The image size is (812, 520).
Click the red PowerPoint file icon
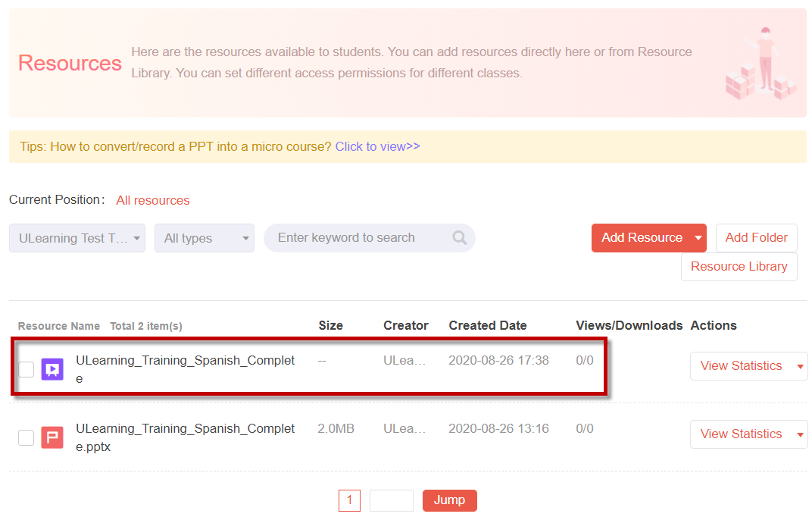point(52,437)
